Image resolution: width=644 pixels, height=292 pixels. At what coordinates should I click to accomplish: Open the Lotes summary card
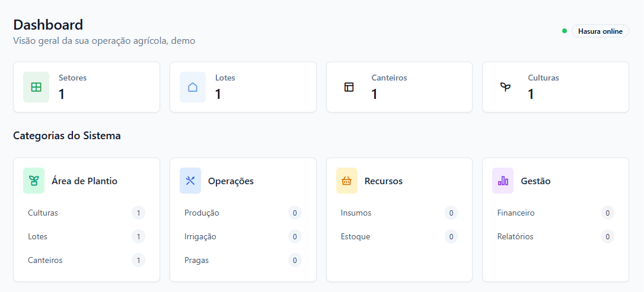tap(243, 87)
